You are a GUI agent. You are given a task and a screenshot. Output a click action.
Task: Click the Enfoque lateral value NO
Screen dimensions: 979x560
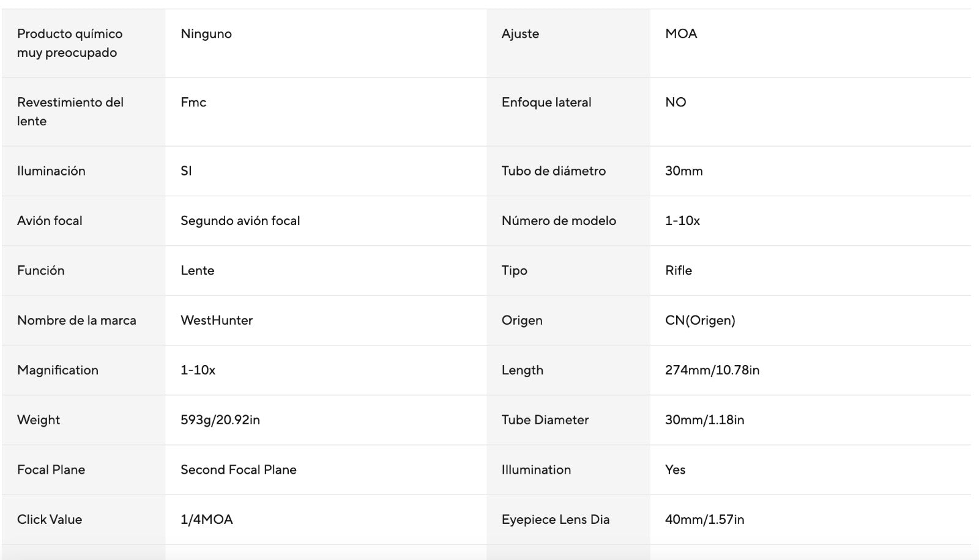676,102
